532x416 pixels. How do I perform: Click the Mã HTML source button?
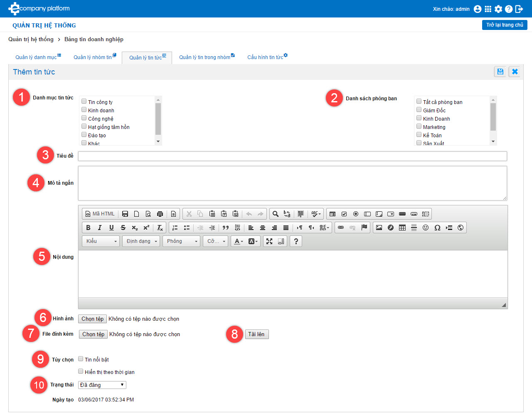coord(100,214)
